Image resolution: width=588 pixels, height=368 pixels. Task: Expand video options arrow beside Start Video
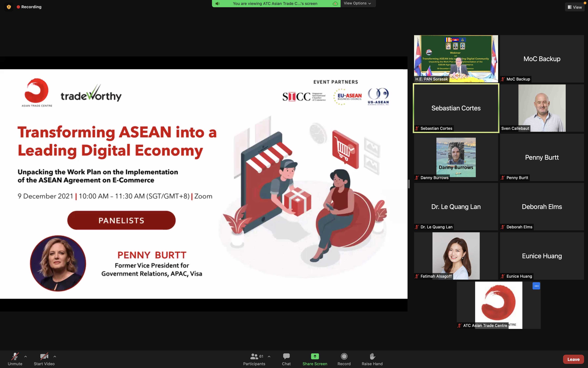55,356
